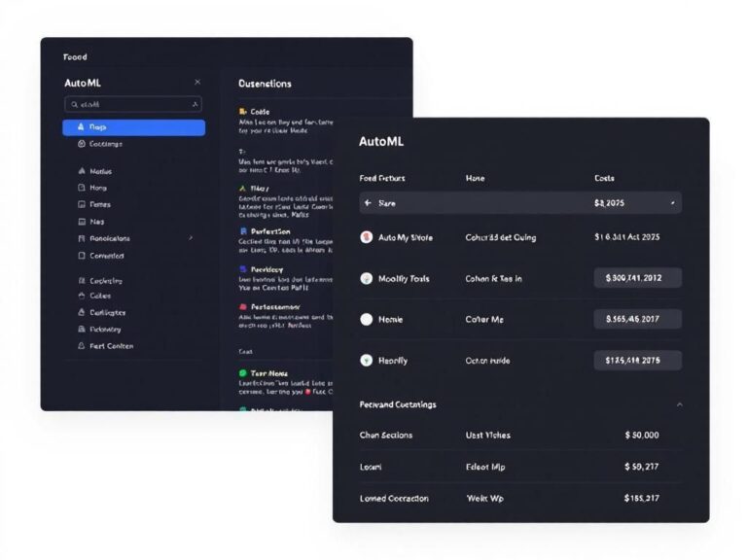
Task: Select Comected in the sidebar list
Action: click(x=106, y=256)
